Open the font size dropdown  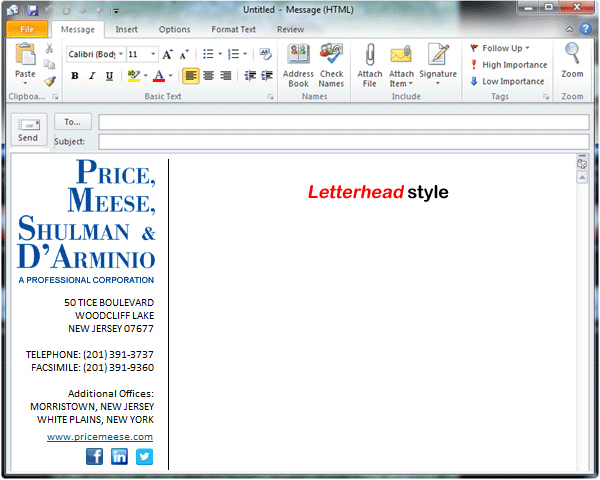point(153,54)
